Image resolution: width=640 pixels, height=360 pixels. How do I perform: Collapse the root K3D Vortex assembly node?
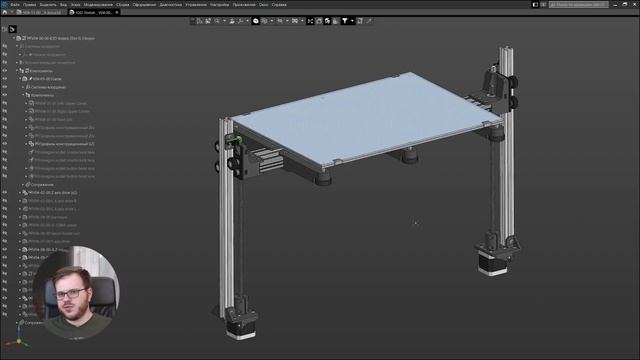[x=13, y=38]
